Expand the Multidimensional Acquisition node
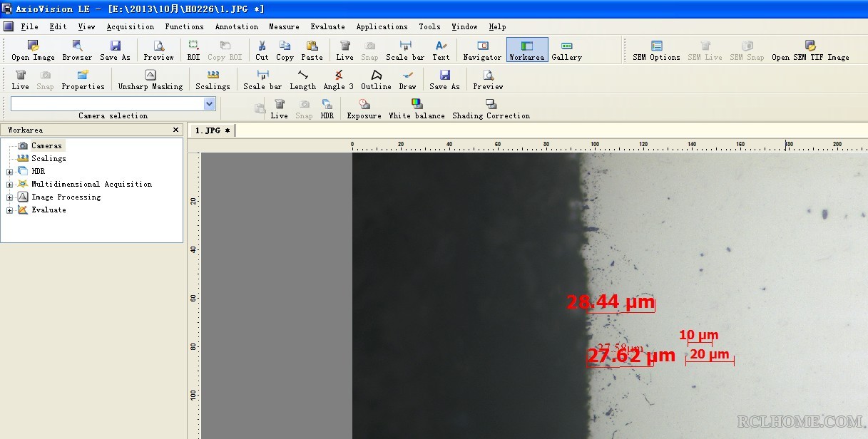Image resolution: width=868 pixels, height=439 pixels. pos(9,185)
